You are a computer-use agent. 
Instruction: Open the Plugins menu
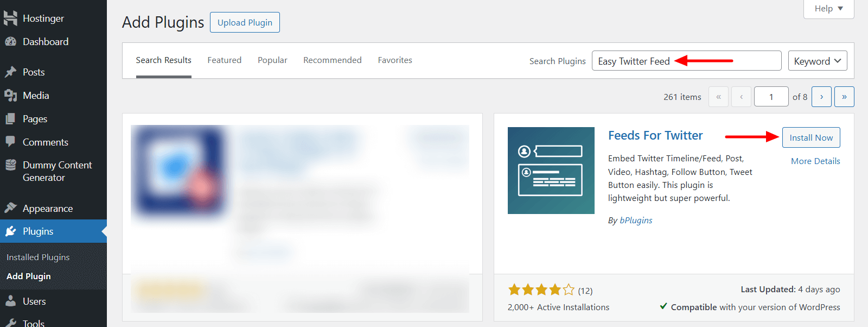53,231
